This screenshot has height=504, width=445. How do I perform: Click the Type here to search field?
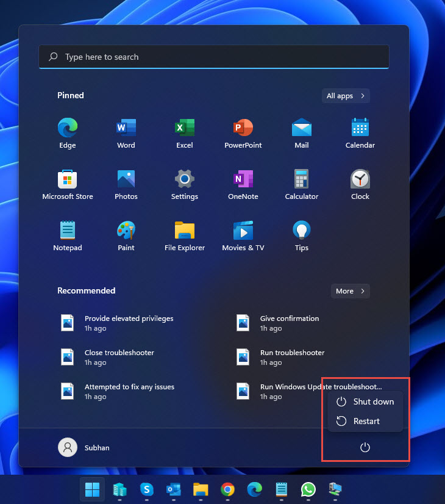coord(214,57)
